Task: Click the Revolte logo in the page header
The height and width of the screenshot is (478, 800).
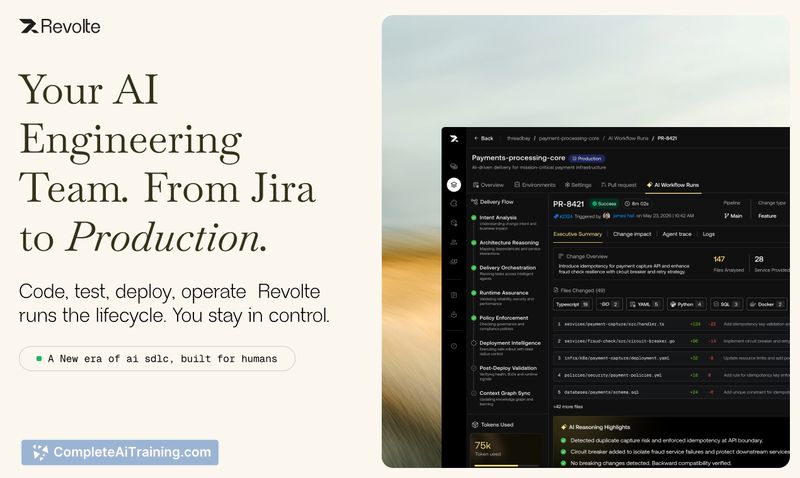Action: (x=60, y=27)
